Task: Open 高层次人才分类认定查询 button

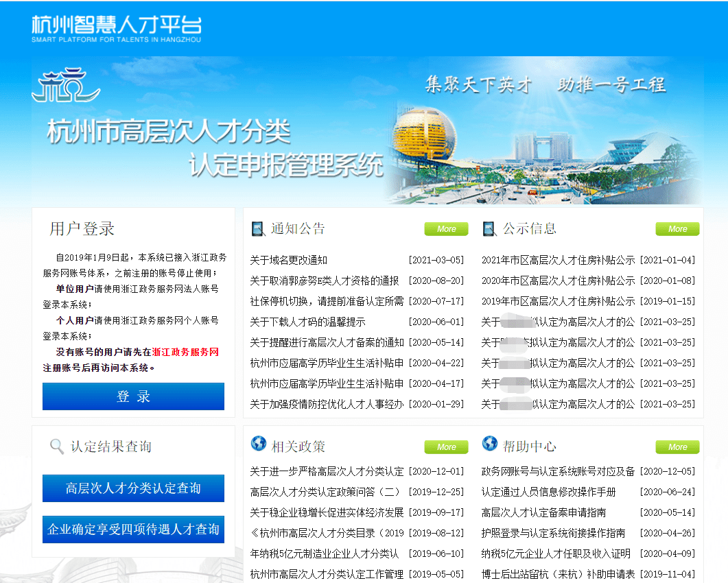Action: coord(133,488)
